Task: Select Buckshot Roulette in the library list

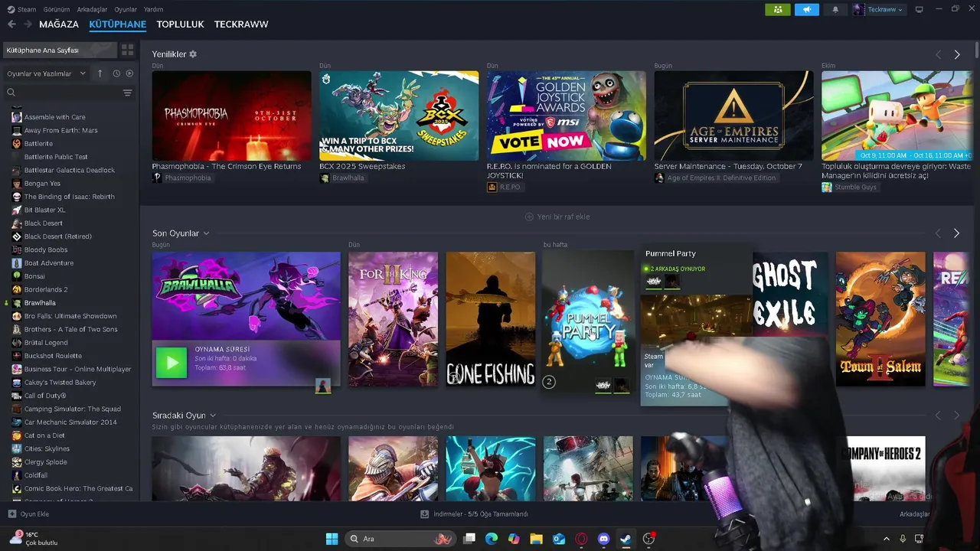Action: (x=53, y=356)
